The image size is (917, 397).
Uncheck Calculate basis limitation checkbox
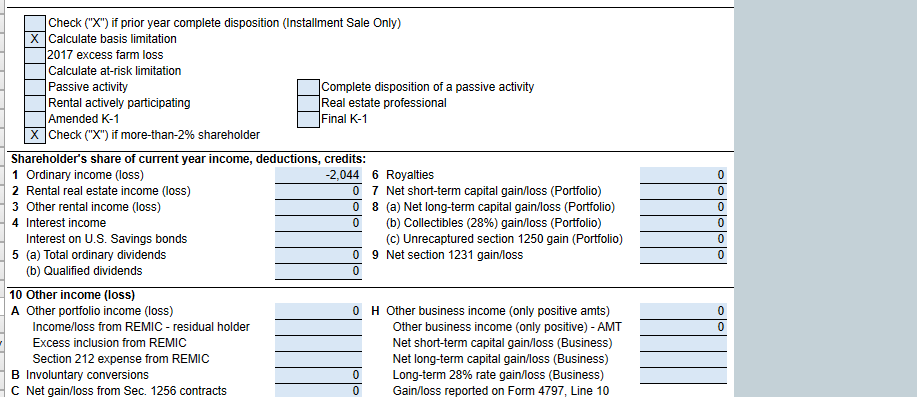[x=35, y=39]
